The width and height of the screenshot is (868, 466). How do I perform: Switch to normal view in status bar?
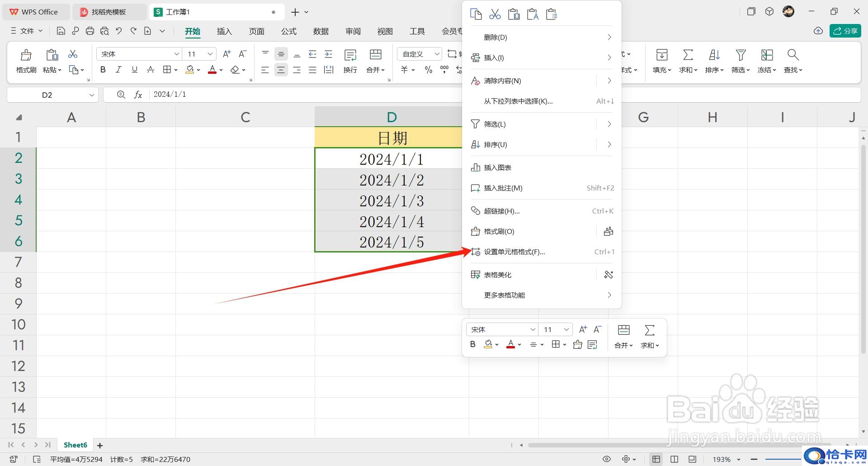point(656,459)
